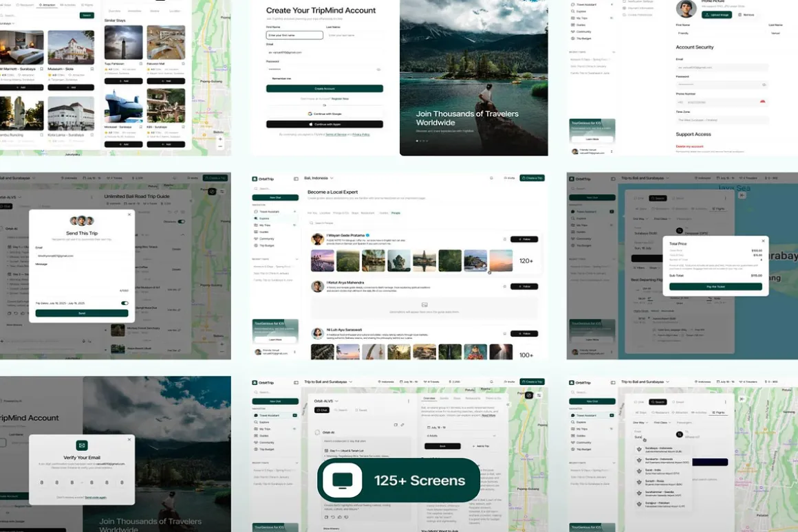Toggle Discussions switch behind Send This Trip dialog
798x532 pixels.
click(x=182, y=222)
